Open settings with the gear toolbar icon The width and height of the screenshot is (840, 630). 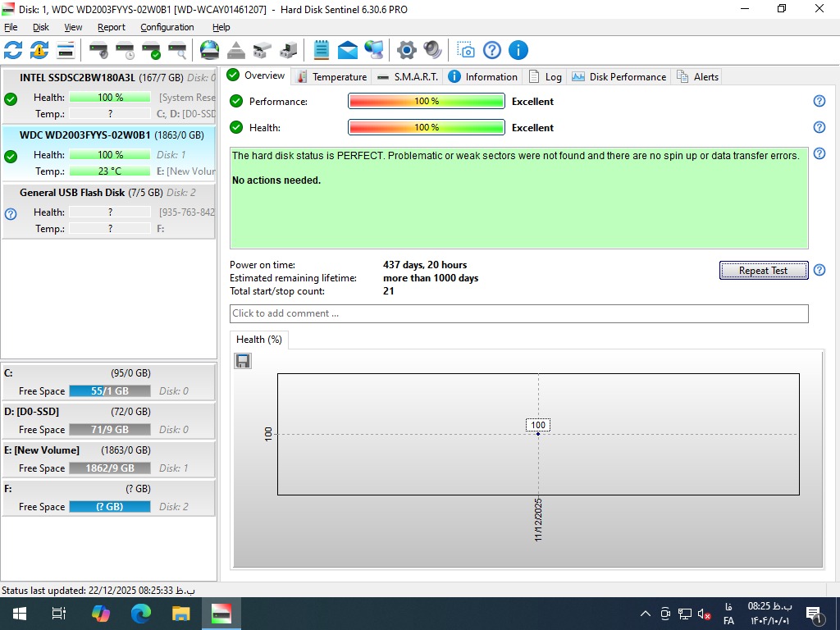tap(406, 50)
